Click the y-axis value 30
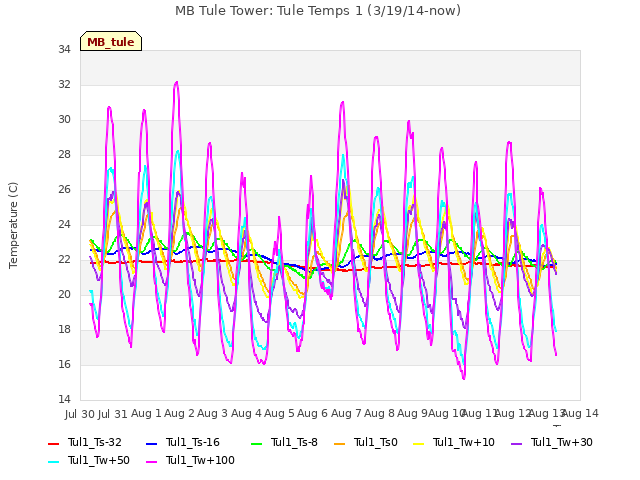This screenshot has width=640, height=480. point(64,120)
